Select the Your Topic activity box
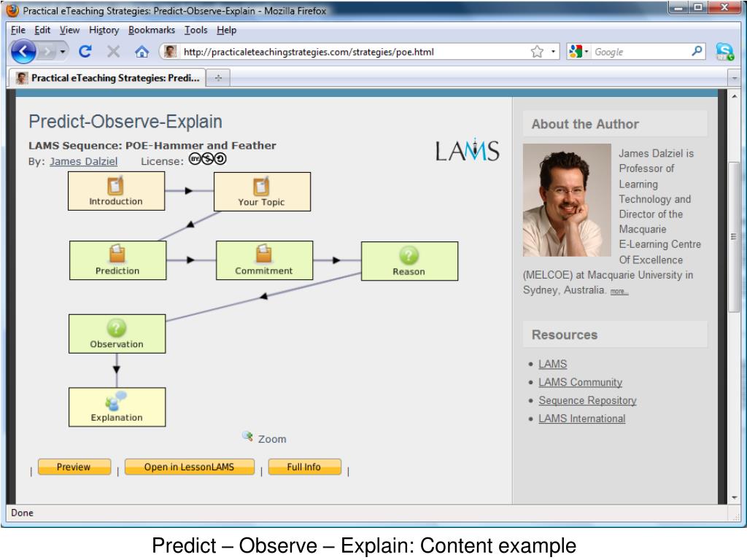The width and height of the screenshot is (747, 560). 262,192
